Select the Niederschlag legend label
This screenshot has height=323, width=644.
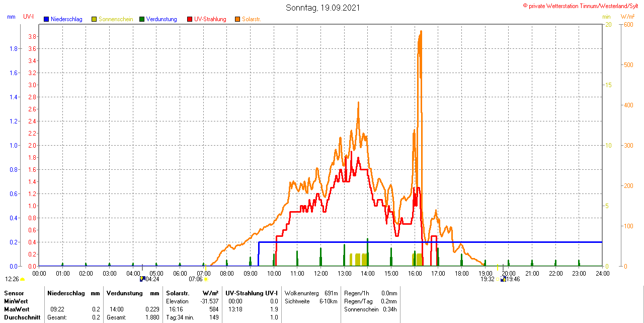[x=66, y=19]
